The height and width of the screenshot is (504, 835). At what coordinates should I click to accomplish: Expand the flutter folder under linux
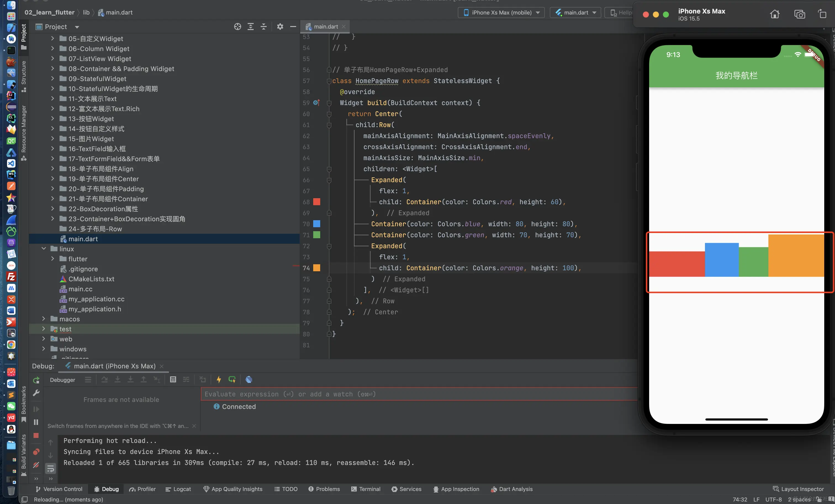tap(52, 258)
